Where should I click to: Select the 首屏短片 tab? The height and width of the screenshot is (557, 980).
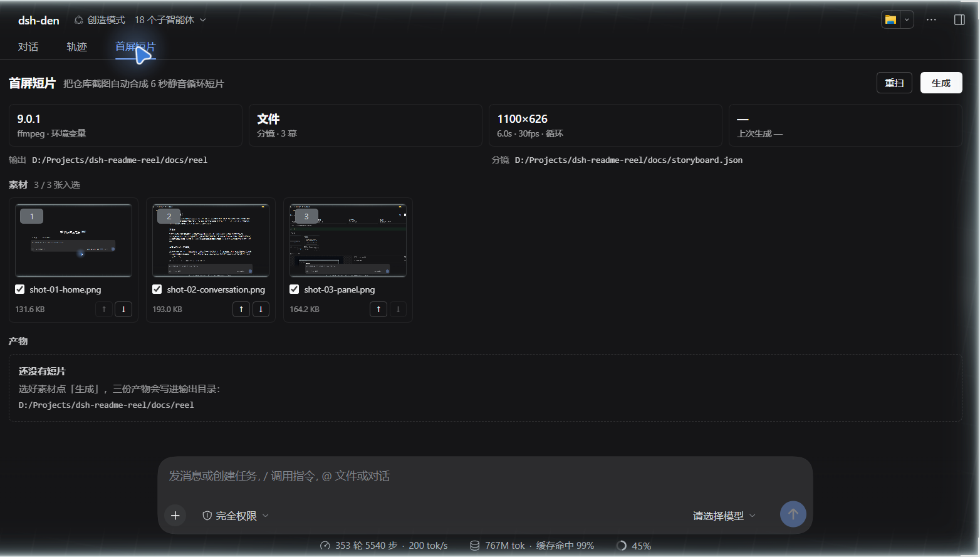[x=135, y=47]
